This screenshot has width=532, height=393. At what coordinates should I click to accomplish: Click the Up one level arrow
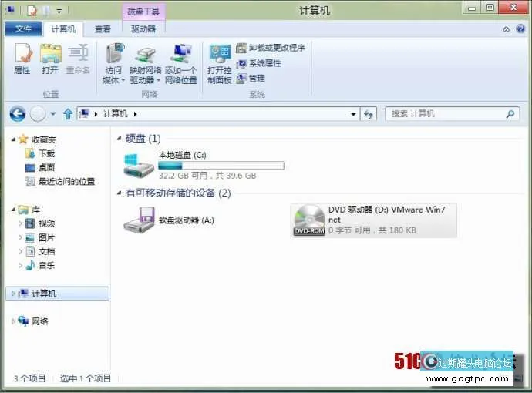(68, 113)
